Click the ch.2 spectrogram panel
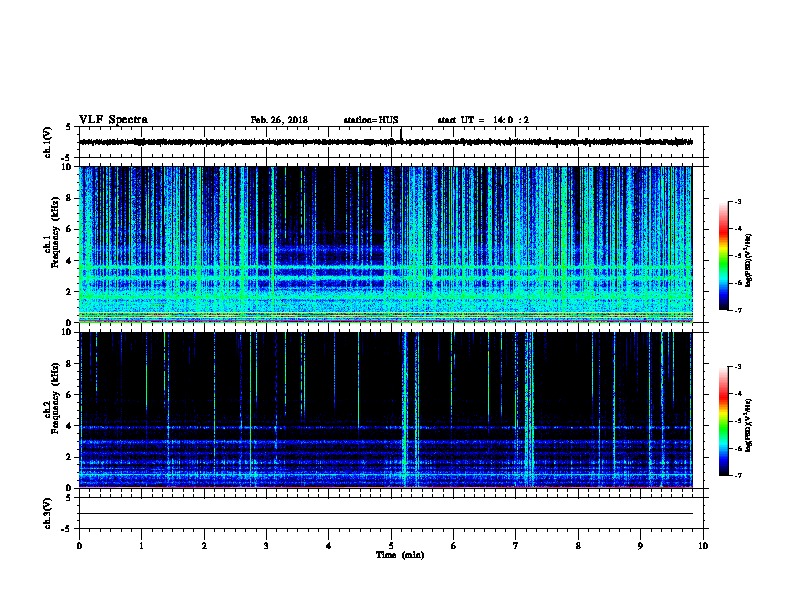This screenshot has height=612, width=792. pyautogui.click(x=386, y=410)
